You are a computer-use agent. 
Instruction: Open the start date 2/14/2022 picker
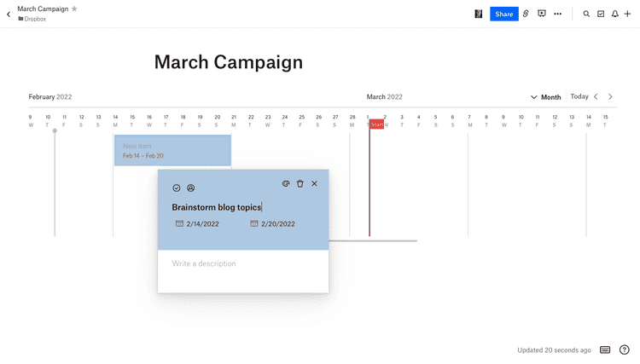(198, 224)
